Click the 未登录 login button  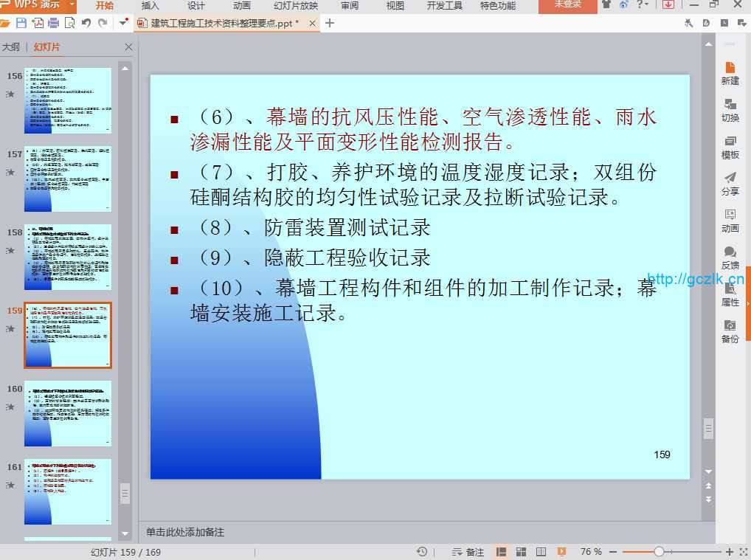tap(567, 5)
